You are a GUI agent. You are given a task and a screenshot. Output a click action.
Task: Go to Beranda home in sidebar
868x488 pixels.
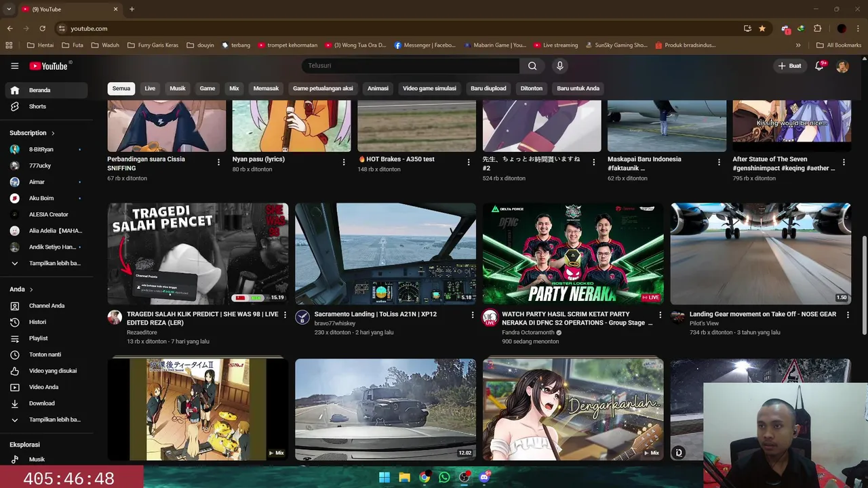(x=46, y=90)
